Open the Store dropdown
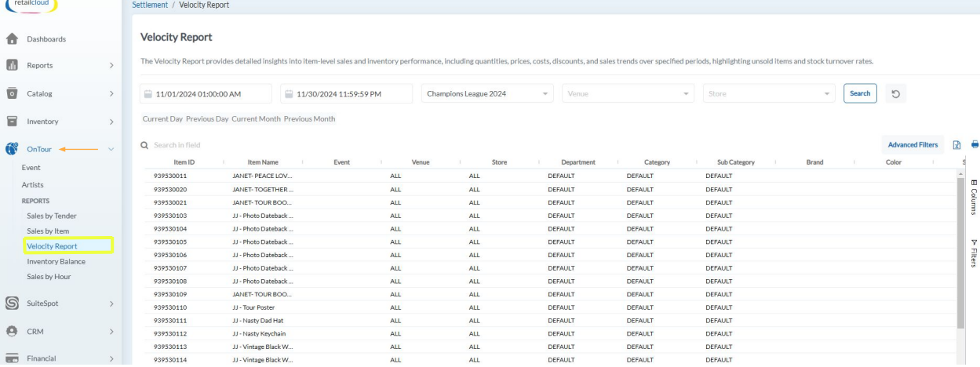 point(770,93)
